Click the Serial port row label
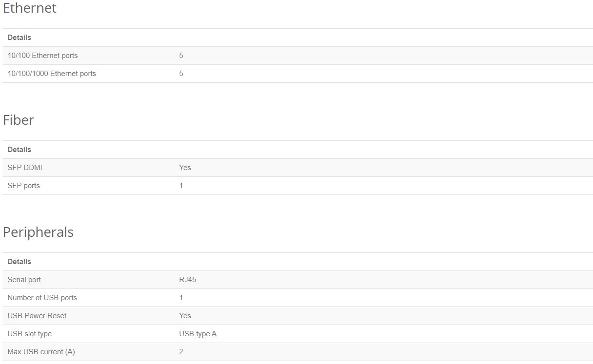This screenshot has height=364, width=593. (x=24, y=280)
